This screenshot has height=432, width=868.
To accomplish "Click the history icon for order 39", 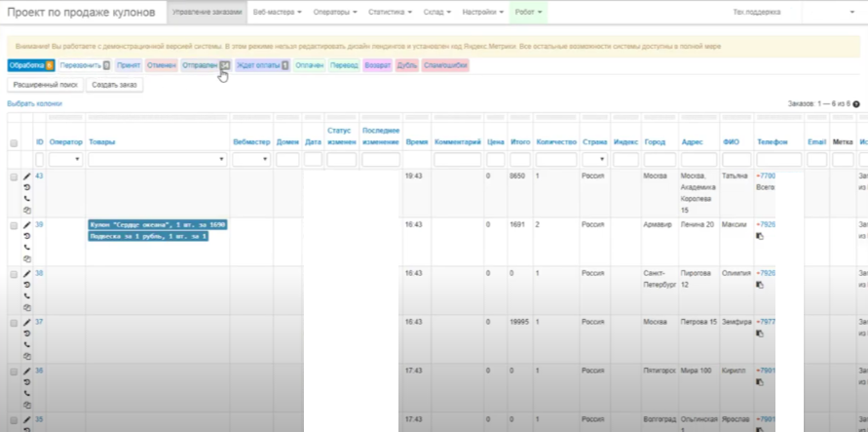I will click(27, 235).
